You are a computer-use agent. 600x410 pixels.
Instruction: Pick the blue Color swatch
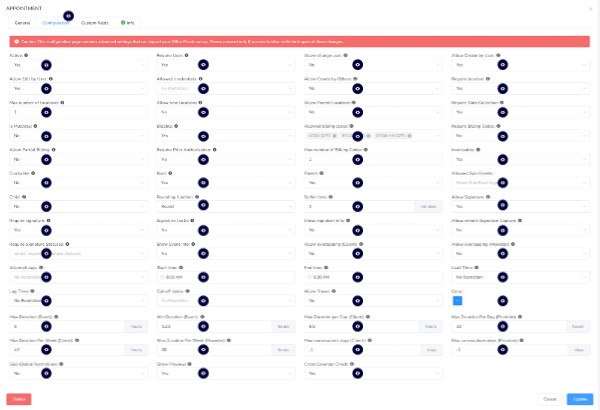[458, 300]
